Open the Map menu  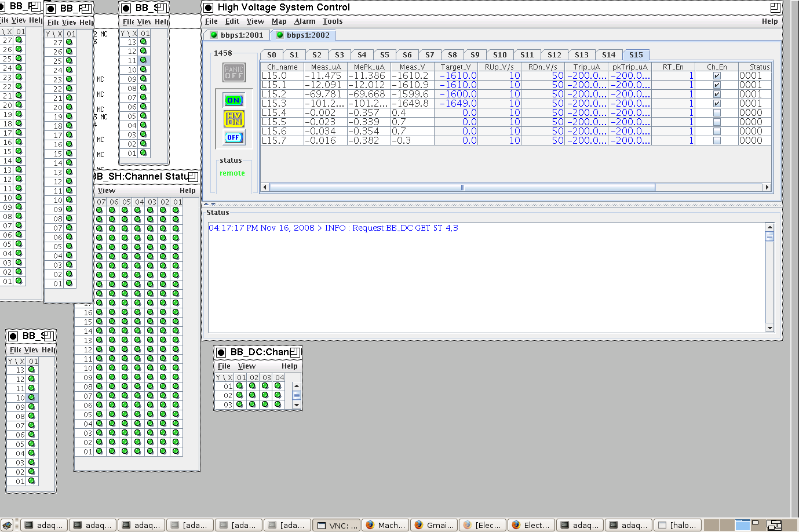pyautogui.click(x=279, y=21)
